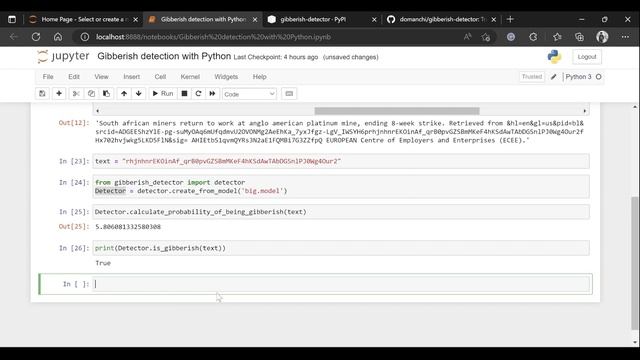
Task: Click the calculate_probability_of_being_gibberish cell
Action: coord(341,212)
